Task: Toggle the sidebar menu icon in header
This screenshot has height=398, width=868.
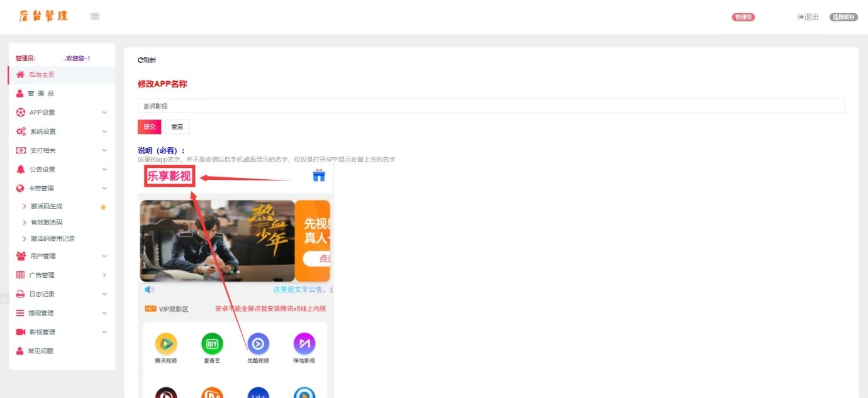Action: pyautogui.click(x=95, y=16)
